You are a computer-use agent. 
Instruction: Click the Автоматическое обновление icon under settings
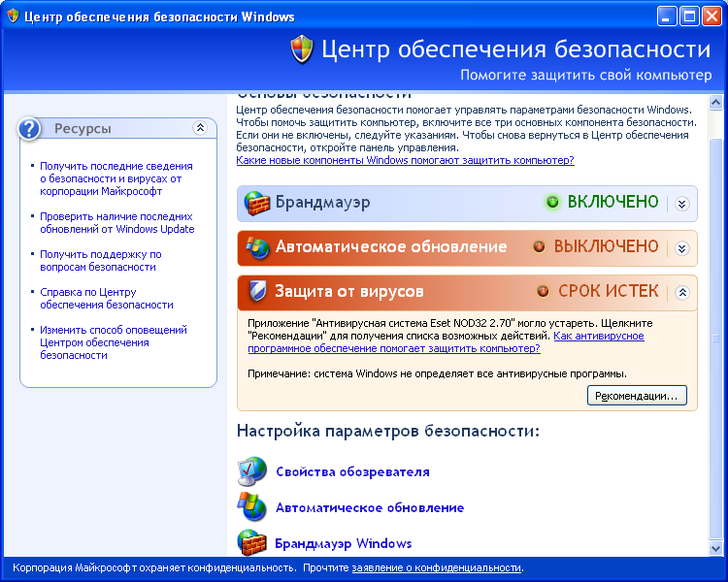click(x=251, y=506)
